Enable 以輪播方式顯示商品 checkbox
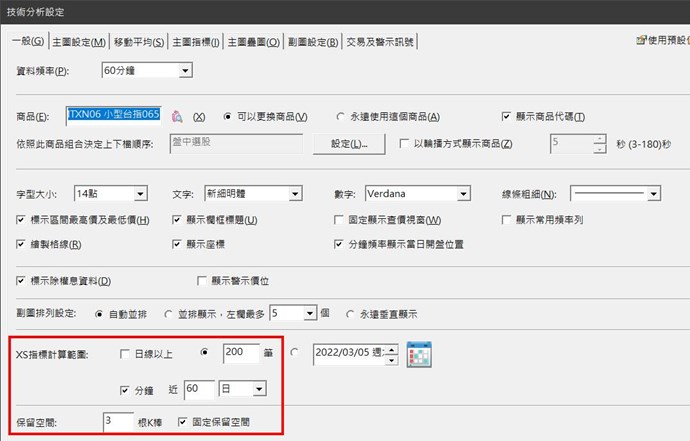Image resolution: width=690 pixels, height=441 pixels. tap(405, 144)
